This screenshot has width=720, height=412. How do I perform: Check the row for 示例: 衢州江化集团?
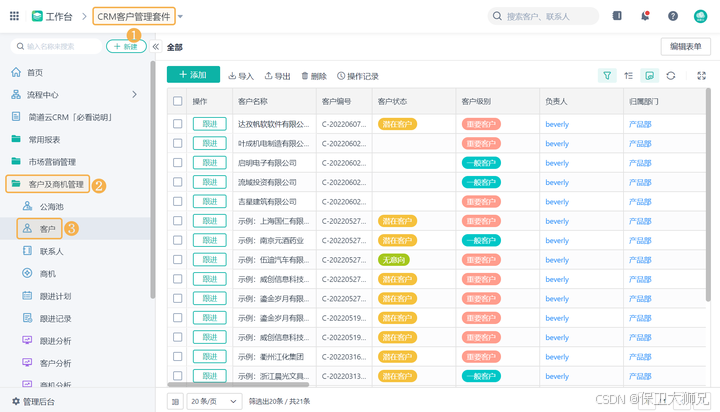[178, 356]
